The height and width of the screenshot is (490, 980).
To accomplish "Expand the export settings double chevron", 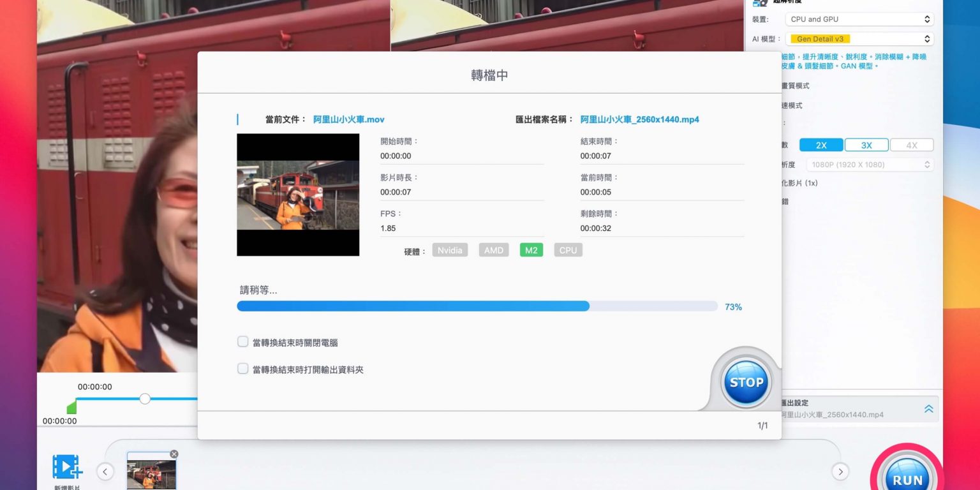I will 928,408.
